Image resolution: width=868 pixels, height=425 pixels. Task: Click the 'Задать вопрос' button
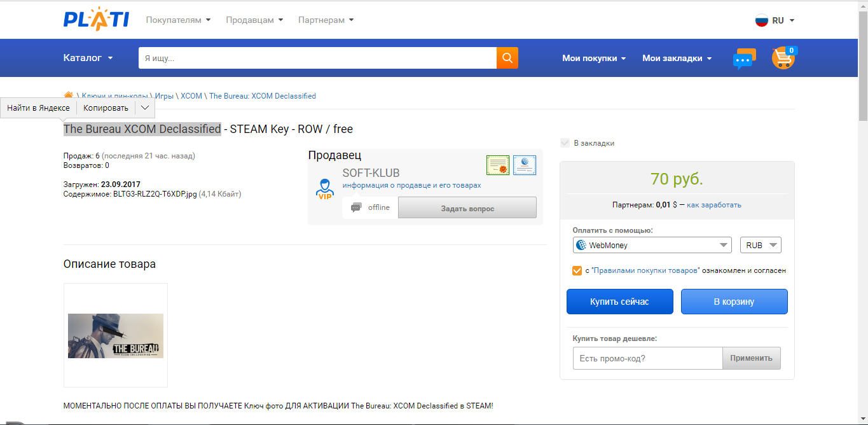[467, 208]
